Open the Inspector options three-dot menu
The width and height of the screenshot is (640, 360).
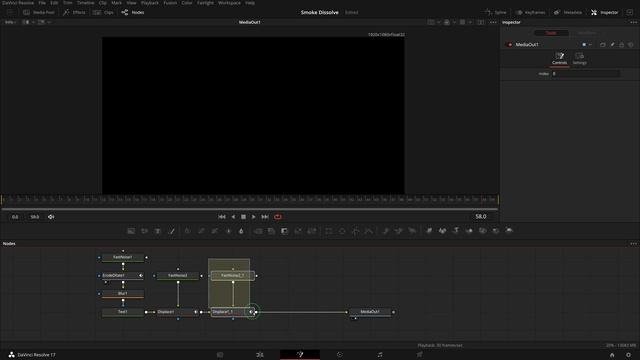point(633,22)
